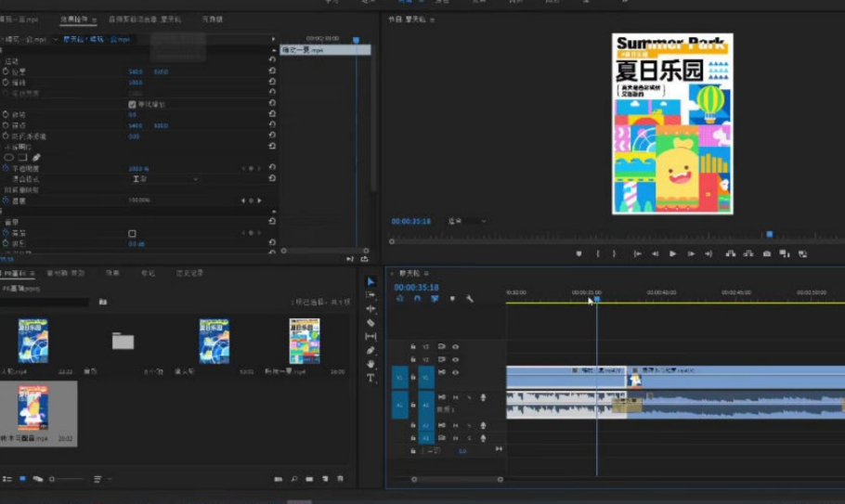Reset the position parameter
845x504 pixels.
tap(272, 71)
